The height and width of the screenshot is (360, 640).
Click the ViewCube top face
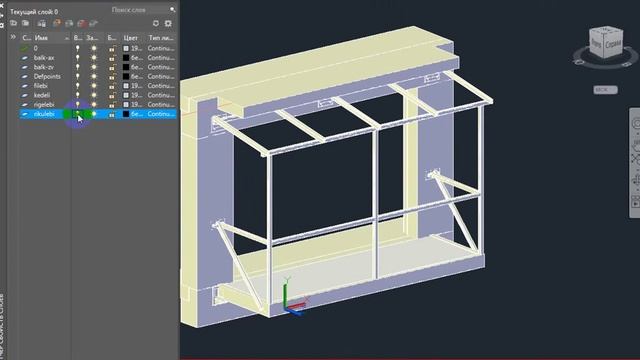coord(607,31)
